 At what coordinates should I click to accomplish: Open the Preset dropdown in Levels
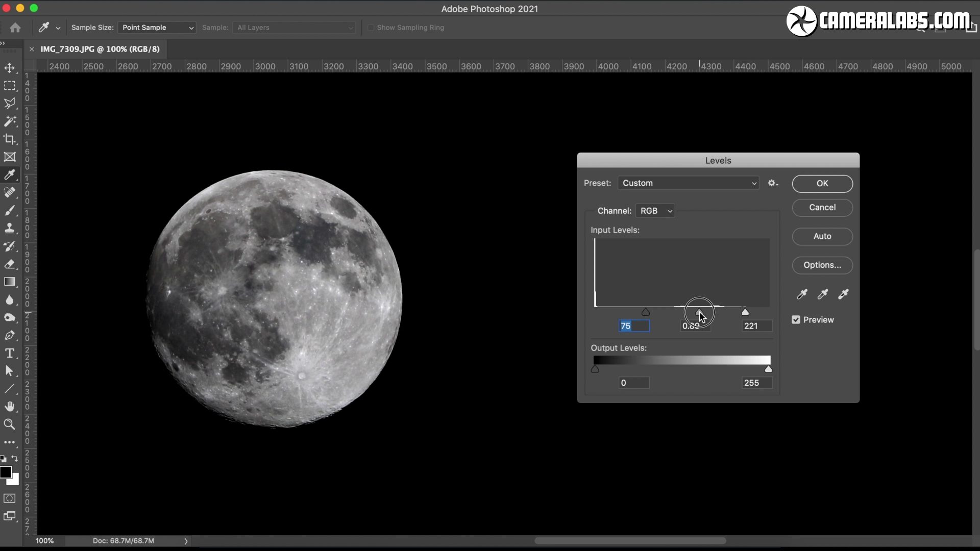688,183
